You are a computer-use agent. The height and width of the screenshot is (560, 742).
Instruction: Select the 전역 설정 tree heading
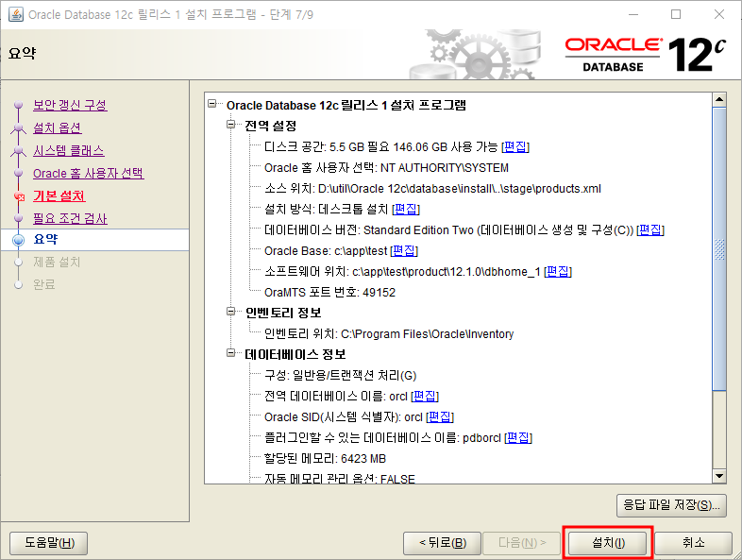click(271, 126)
